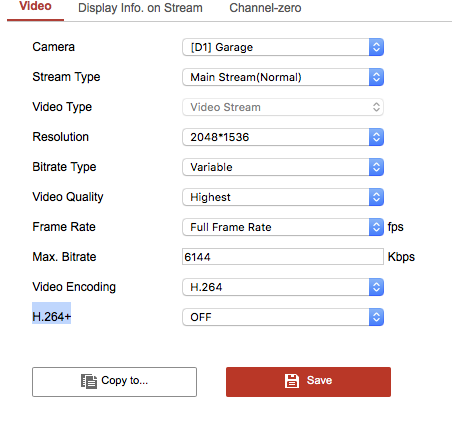452x431 pixels.
Task: Click the Camera dropdown stepper arrows
Action: click(x=376, y=47)
